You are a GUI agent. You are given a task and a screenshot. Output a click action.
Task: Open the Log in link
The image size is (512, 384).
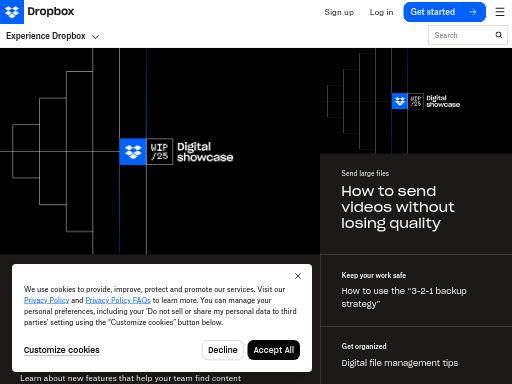(381, 12)
